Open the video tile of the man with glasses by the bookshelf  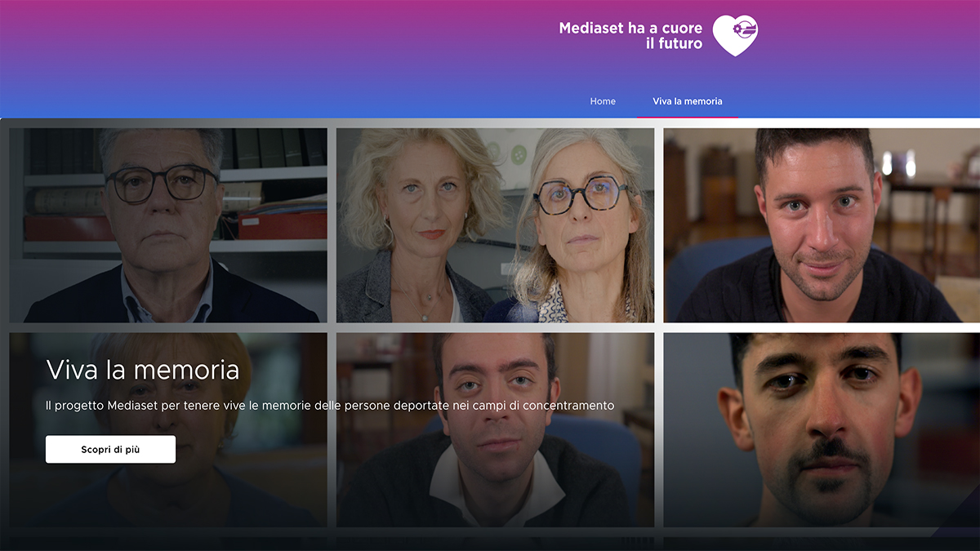pyautogui.click(x=168, y=224)
